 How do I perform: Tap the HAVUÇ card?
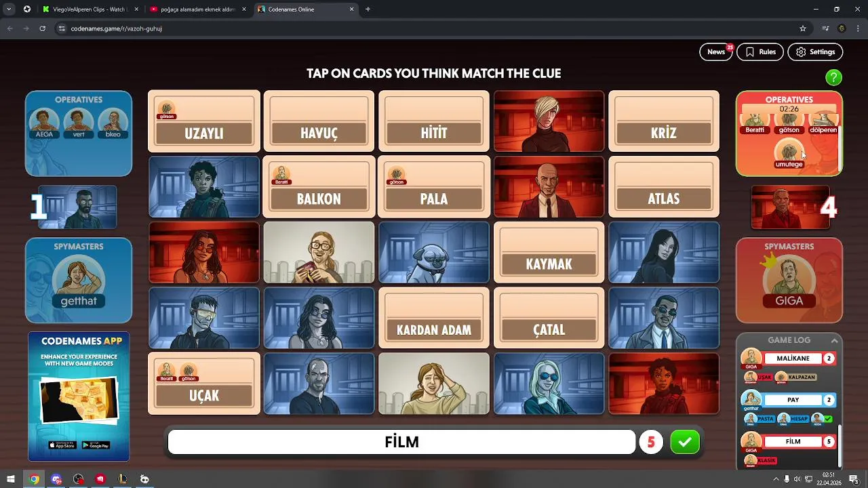[319, 121]
